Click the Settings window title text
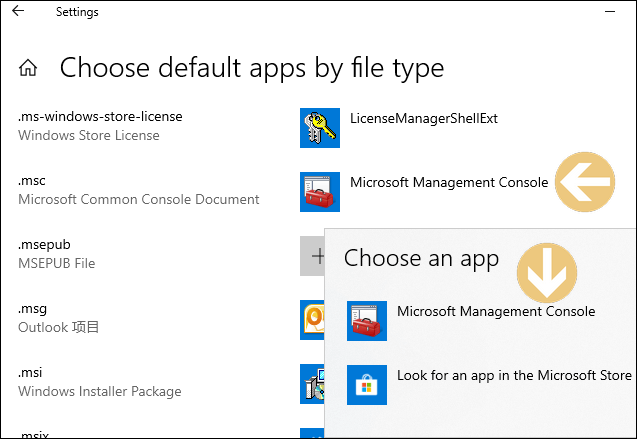This screenshot has width=637, height=439. point(77,12)
